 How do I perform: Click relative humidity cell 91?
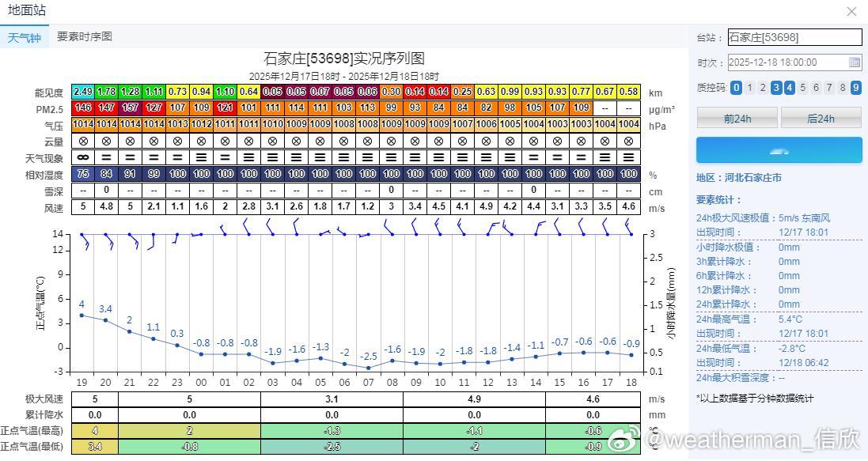[x=130, y=174]
